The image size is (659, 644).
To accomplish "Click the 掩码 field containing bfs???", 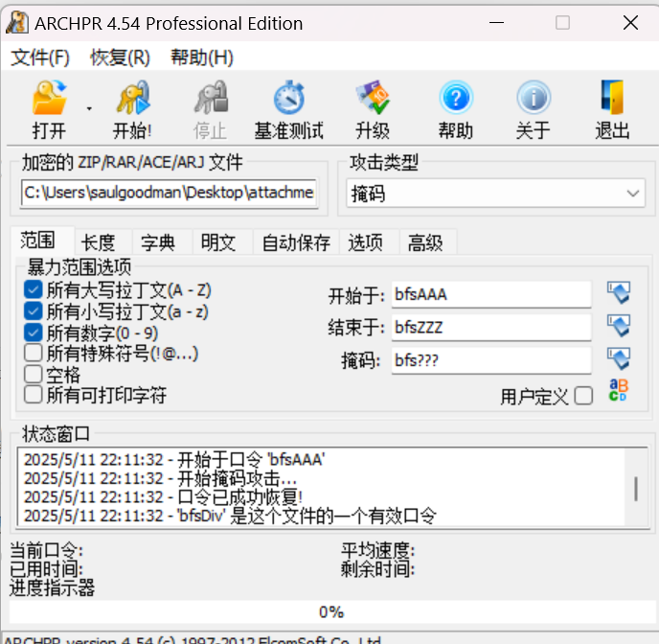I will pos(491,360).
